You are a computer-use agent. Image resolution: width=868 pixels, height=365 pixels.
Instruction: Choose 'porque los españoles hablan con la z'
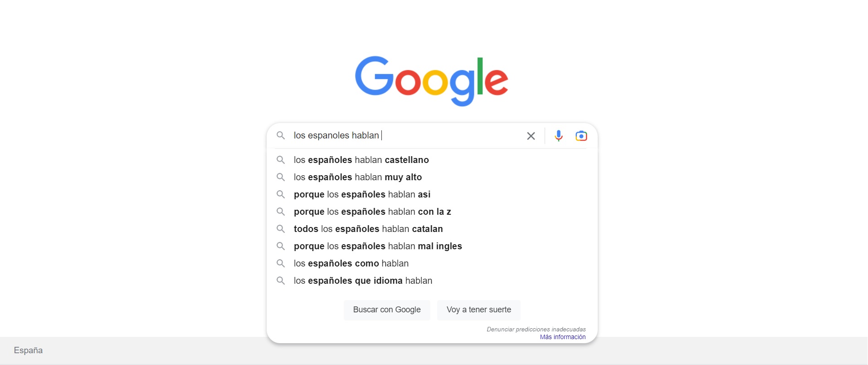click(372, 212)
